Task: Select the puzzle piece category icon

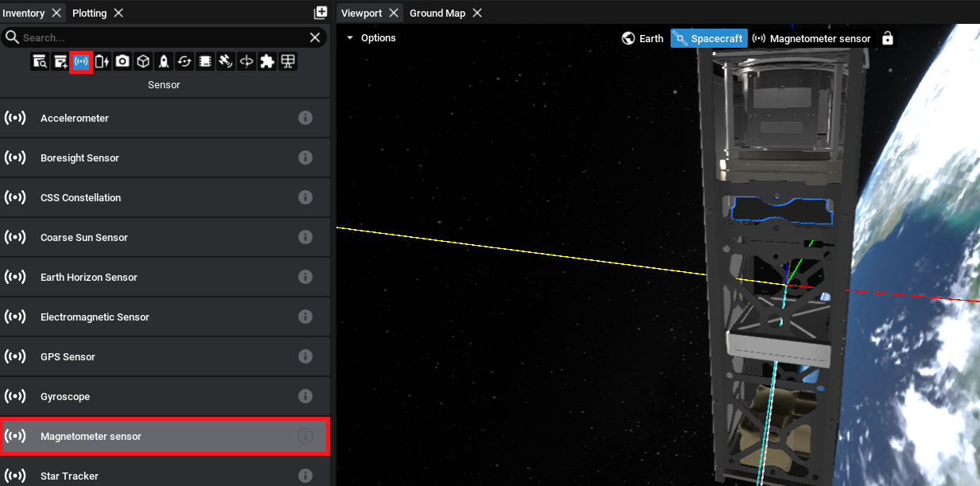Action: pos(267,61)
